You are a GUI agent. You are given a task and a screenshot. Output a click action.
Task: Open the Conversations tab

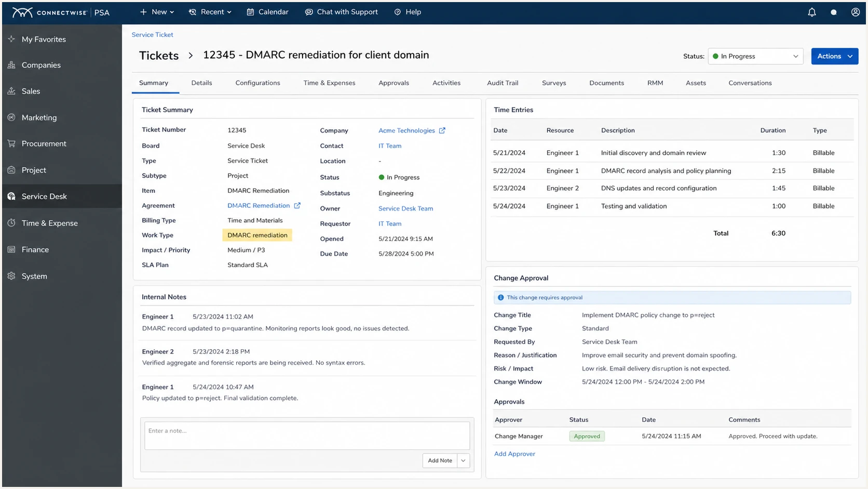tap(750, 83)
